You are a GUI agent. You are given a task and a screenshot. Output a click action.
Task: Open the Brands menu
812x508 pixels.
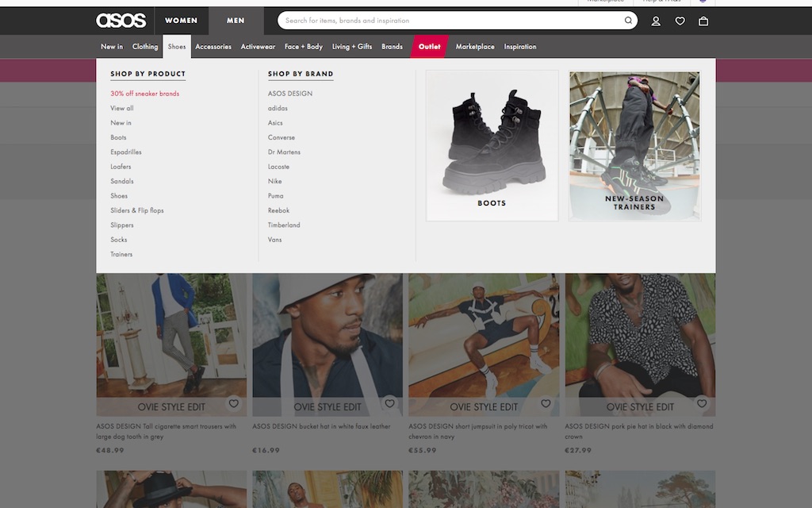tap(392, 47)
